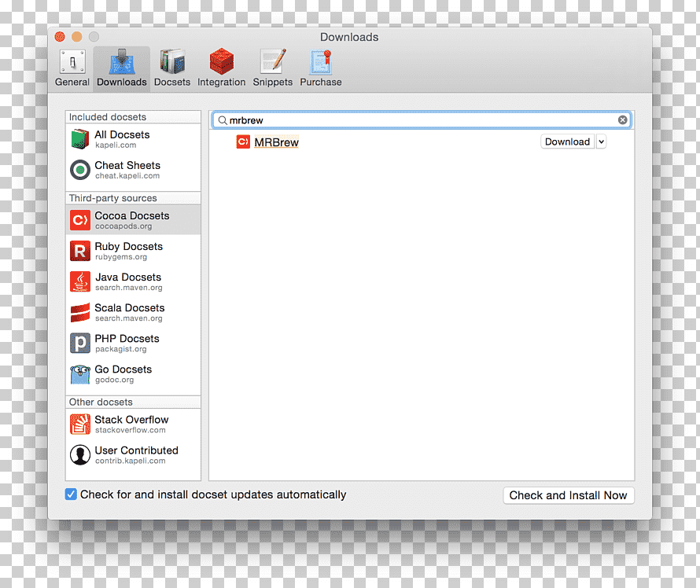Open the Snippets pencil icon
Screen dimensions: 700x588
(x=273, y=61)
